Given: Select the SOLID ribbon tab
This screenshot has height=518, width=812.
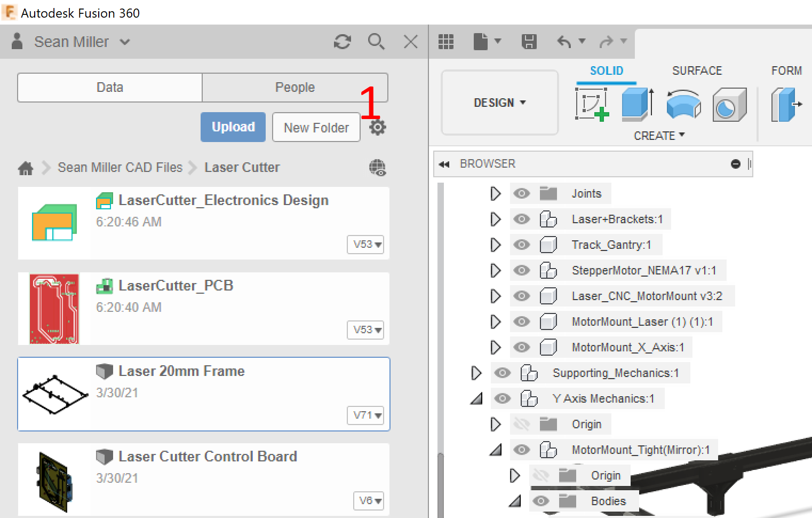Looking at the screenshot, I should [607, 70].
